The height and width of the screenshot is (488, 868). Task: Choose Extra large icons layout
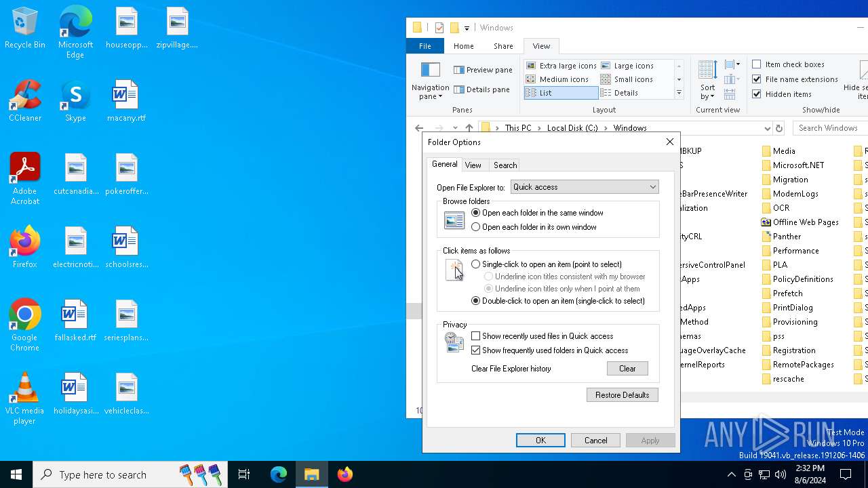(x=561, y=66)
